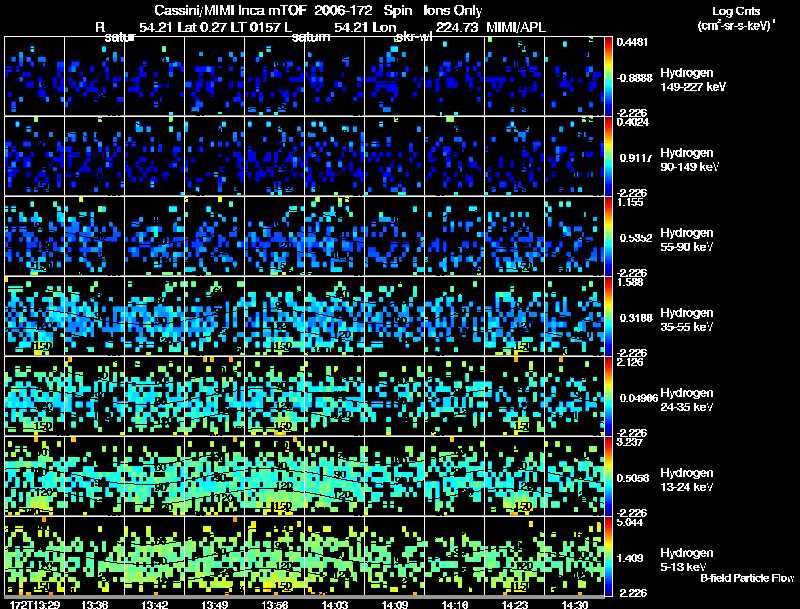Click the color bar beside Hydrogen 149-227 keV

click(608, 77)
